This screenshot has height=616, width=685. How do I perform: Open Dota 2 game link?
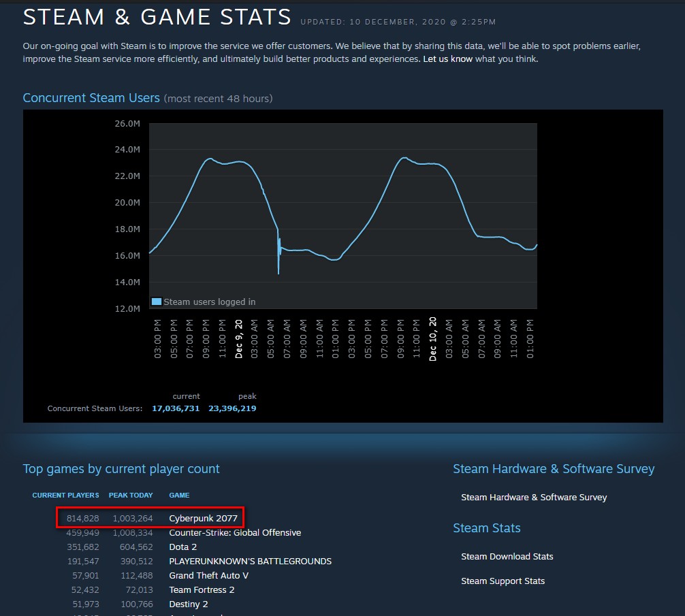coord(183,547)
